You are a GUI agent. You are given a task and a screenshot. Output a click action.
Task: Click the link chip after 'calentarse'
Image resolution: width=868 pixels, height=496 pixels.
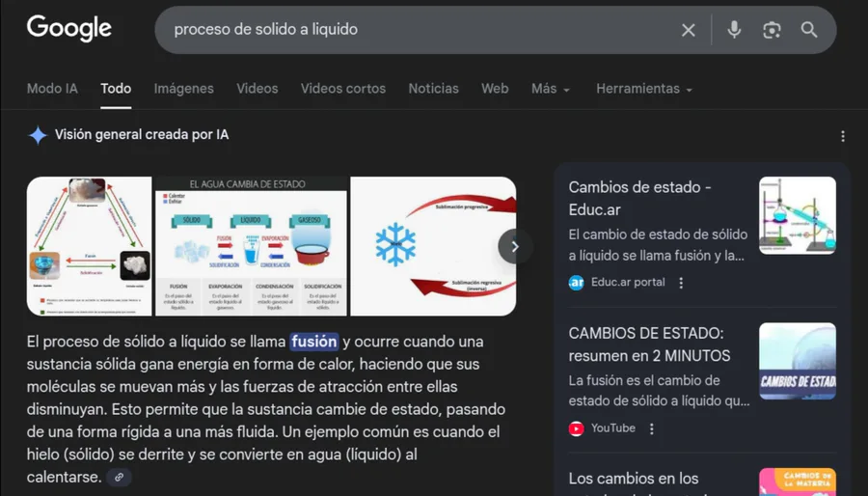(x=119, y=477)
